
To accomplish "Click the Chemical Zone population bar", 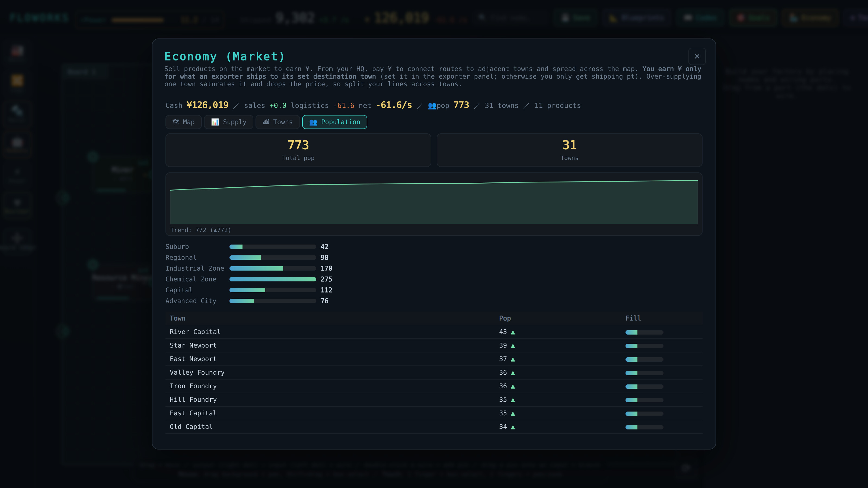I will (273, 279).
